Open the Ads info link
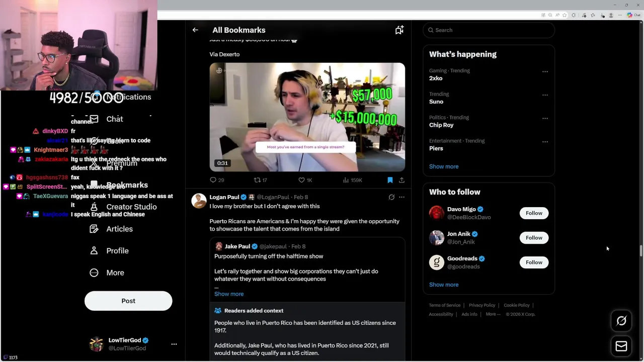The image size is (644, 362). [469, 314]
